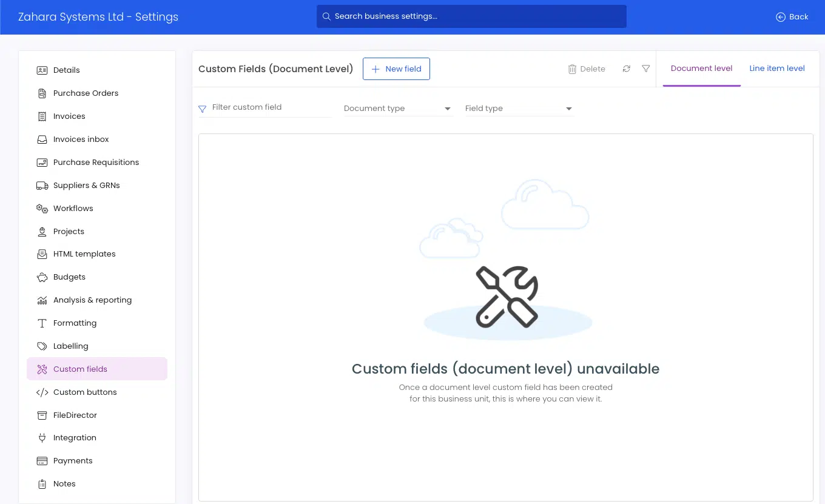The width and height of the screenshot is (825, 504).
Task: Click the Analysis & reporting chart icon
Action: 42,300
